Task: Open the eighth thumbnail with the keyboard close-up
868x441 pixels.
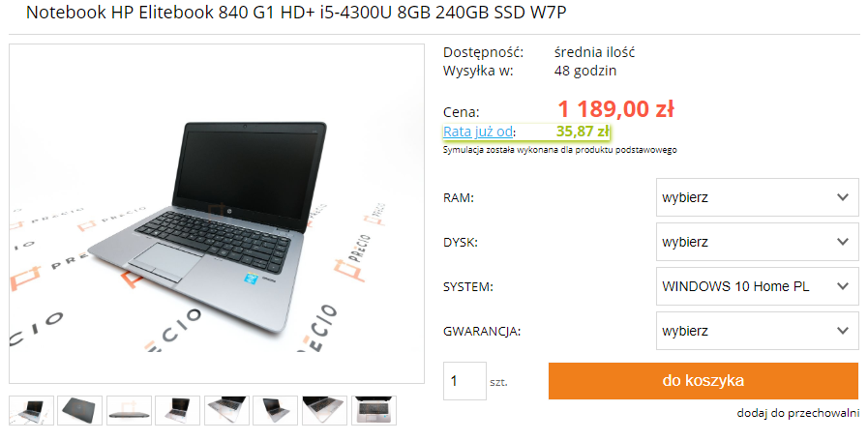Action: 374,411
